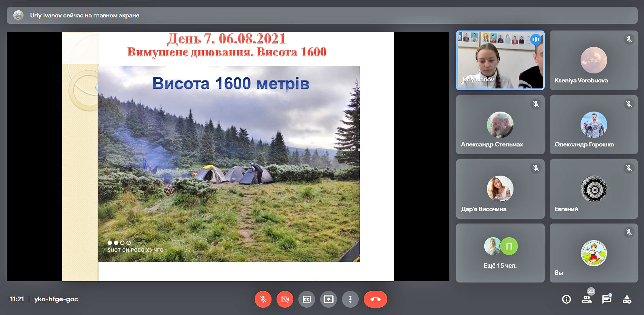Unmute the microphone in the call bar

click(x=263, y=299)
